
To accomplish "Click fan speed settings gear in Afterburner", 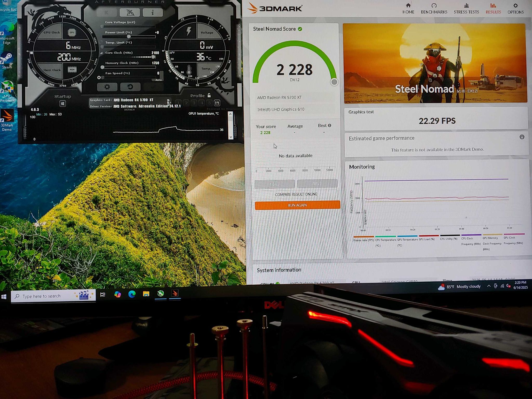I will point(99,77).
